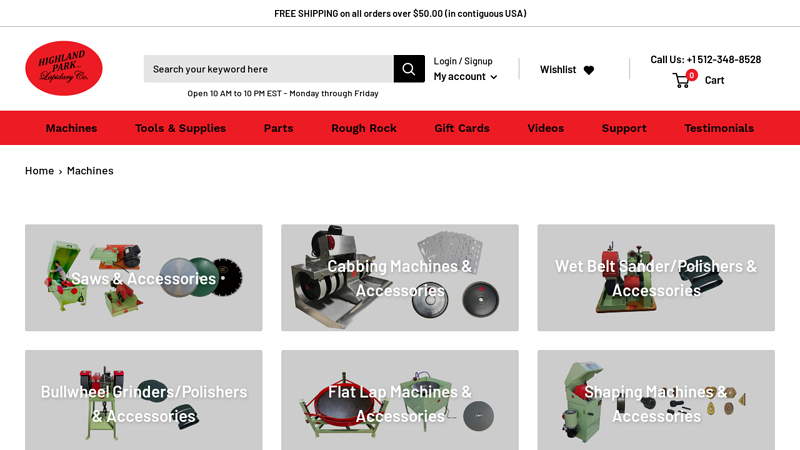Expand the My account dropdown
The height and width of the screenshot is (450, 800).
click(x=465, y=77)
